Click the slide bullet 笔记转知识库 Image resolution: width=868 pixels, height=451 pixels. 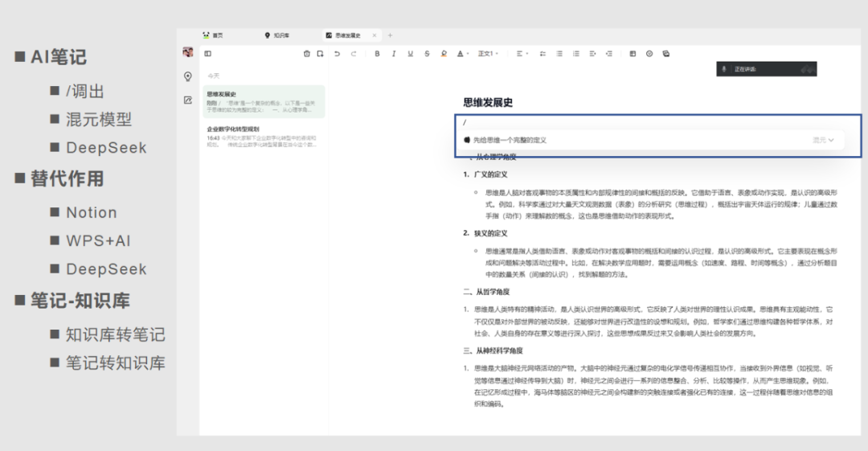pyautogui.click(x=115, y=363)
